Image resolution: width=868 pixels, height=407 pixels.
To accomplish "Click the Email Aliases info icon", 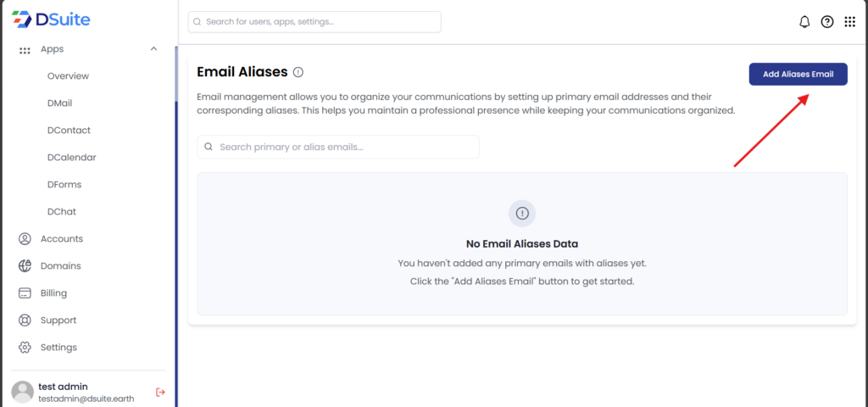I will coord(298,72).
